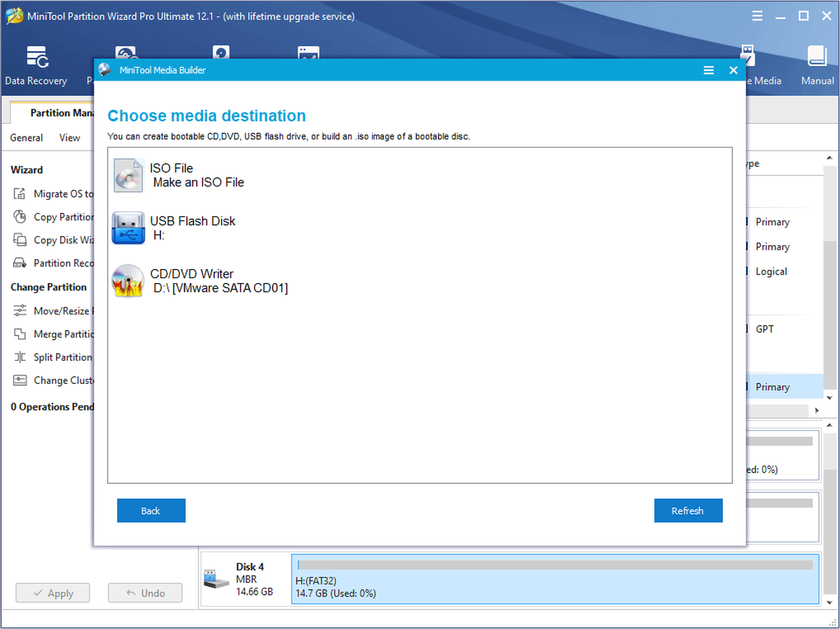Open Data Recovery tool in toolbar
Screen dimensions: 840x629
36,66
